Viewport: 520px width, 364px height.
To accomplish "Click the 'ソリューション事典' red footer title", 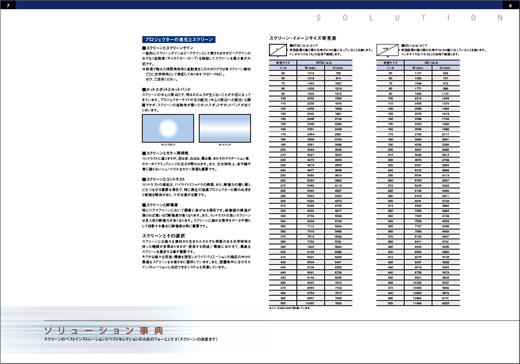I will click(x=104, y=331).
